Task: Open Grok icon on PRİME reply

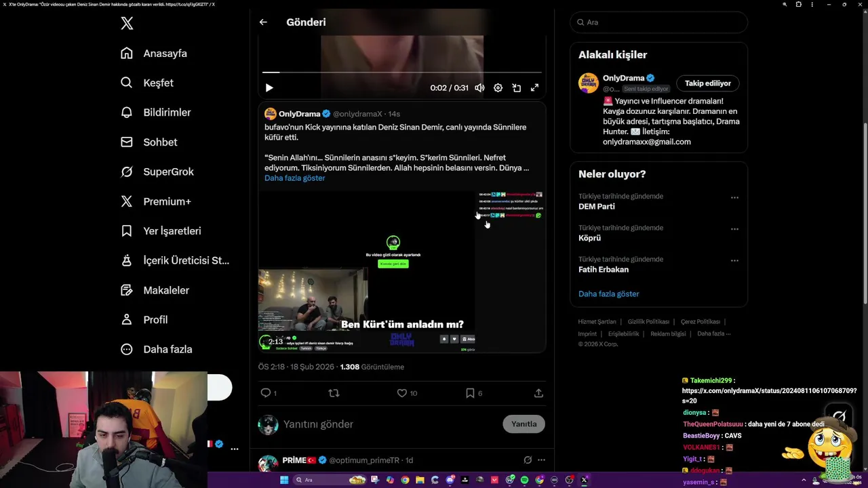Action: pyautogui.click(x=528, y=460)
